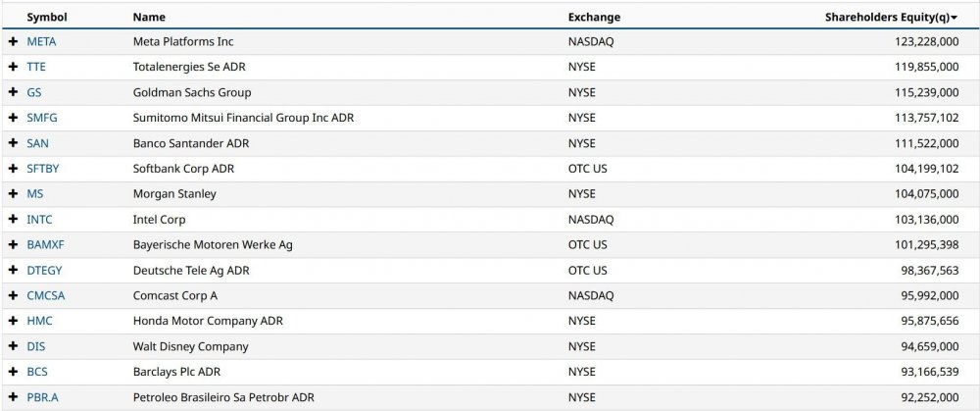Click the CMCSA symbol link

[46, 296]
